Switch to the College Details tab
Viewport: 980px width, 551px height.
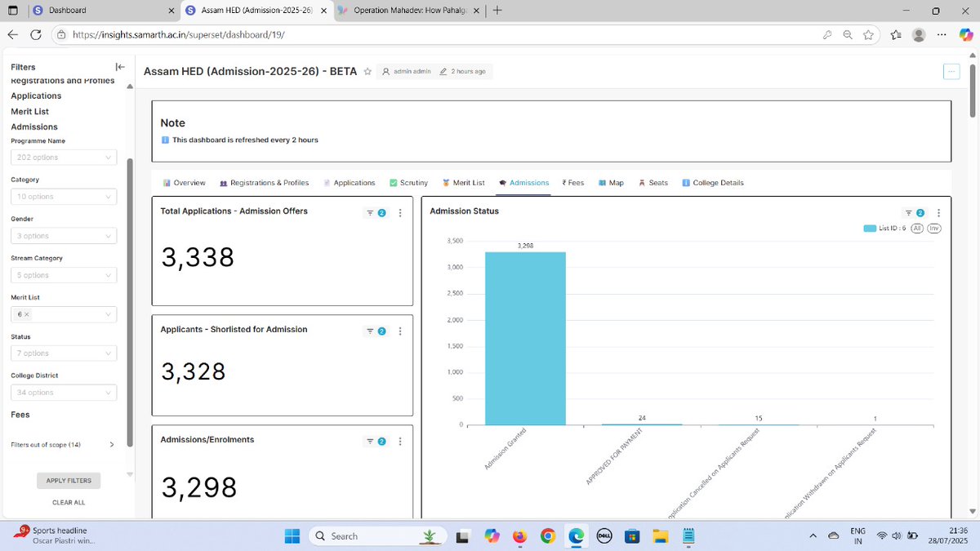click(713, 183)
